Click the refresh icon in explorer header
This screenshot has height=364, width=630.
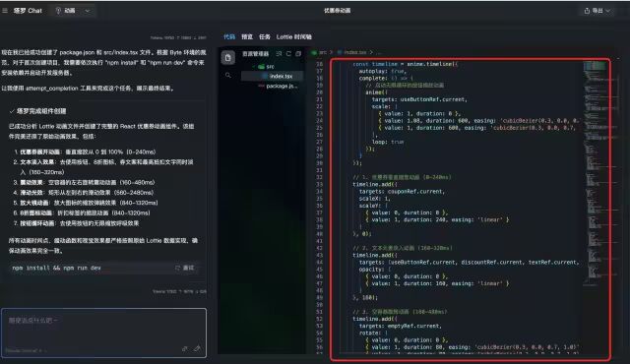point(288,53)
